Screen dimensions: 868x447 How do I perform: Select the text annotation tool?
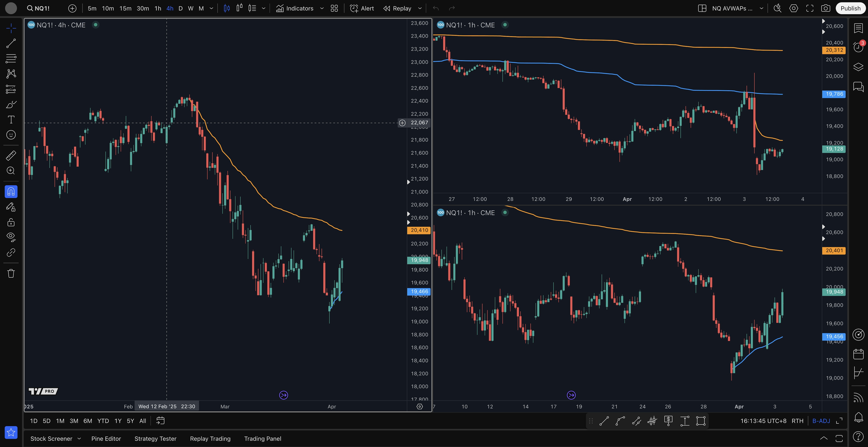pos(11,119)
